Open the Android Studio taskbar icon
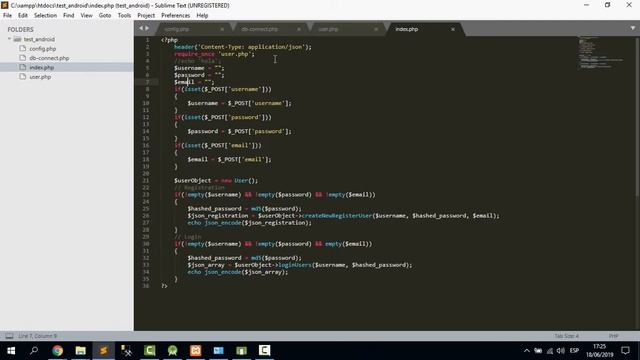The height and width of the screenshot is (360, 640). point(173,351)
